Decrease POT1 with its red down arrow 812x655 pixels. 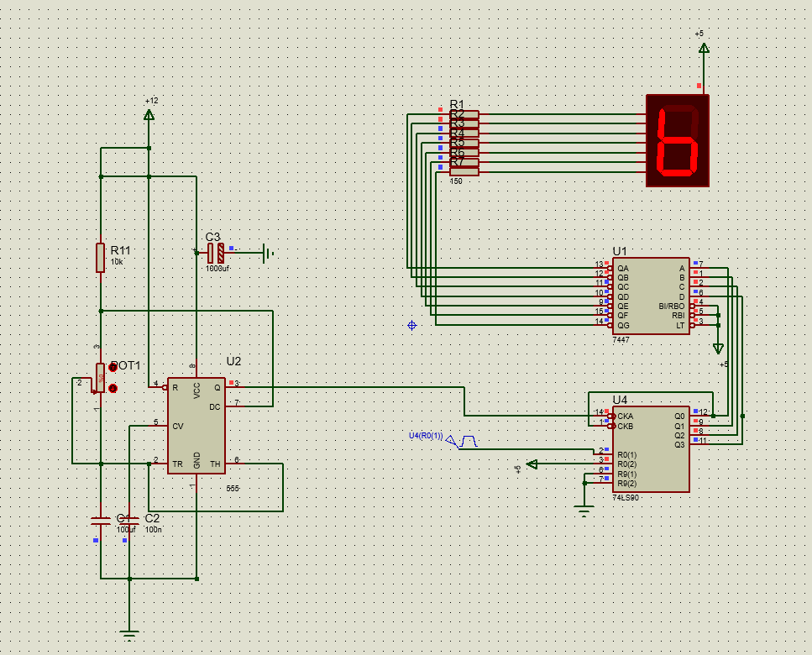pos(113,388)
